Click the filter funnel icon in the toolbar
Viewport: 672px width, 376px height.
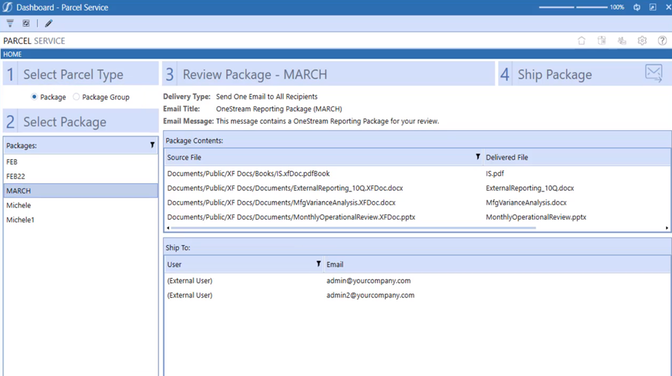click(x=10, y=24)
